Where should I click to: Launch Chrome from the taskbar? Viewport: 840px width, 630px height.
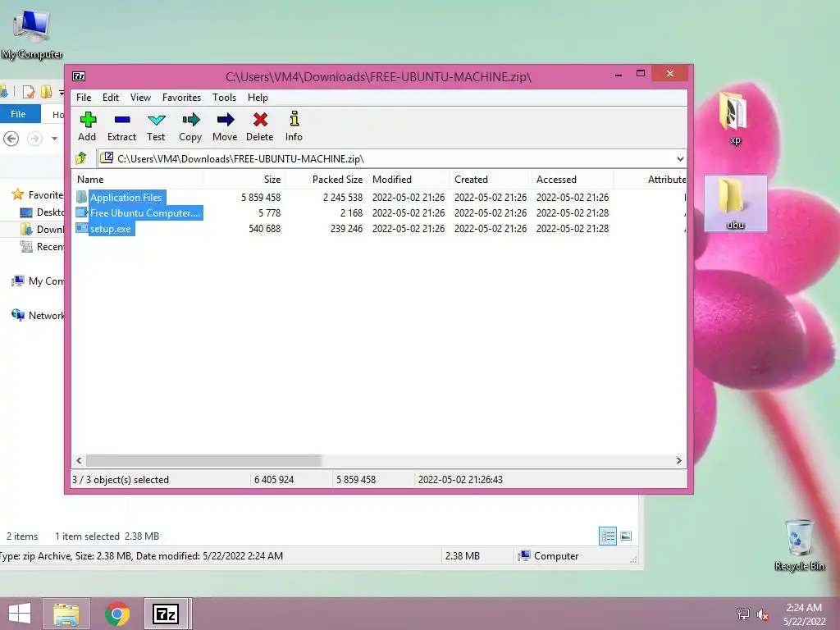(117, 614)
